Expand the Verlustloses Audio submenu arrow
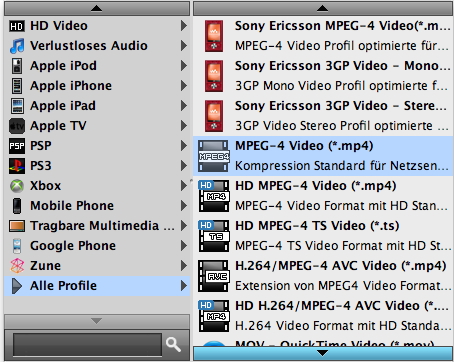Image resolution: width=454 pixels, height=362 pixels. (184, 46)
